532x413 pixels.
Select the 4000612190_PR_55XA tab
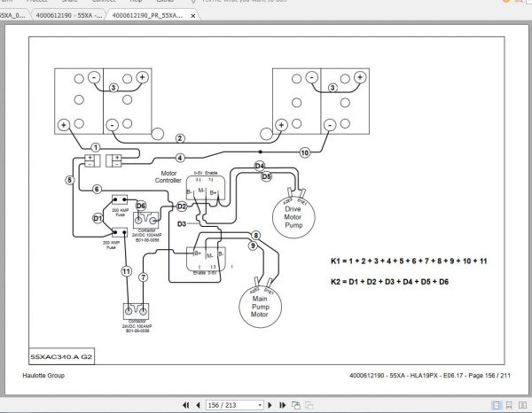point(147,15)
